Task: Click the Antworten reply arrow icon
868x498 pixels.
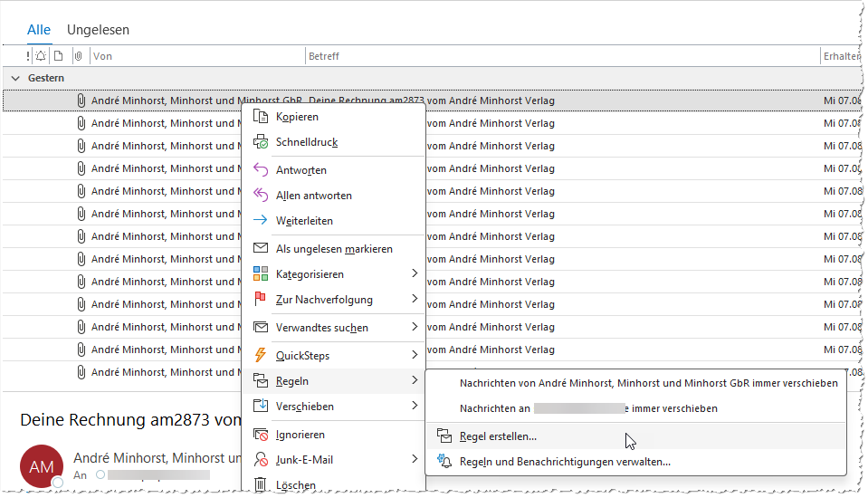Action: 261,170
